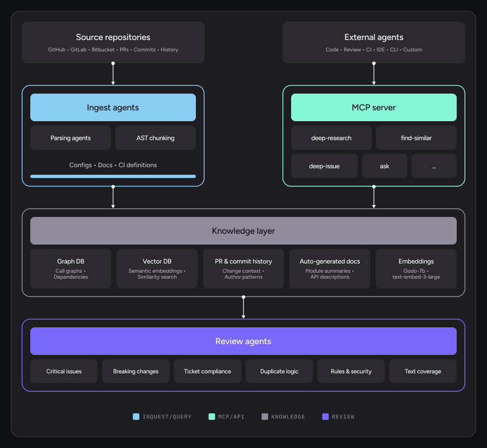The height and width of the screenshot is (448, 487).
Task: Click the External agents box
Action: pos(373,43)
